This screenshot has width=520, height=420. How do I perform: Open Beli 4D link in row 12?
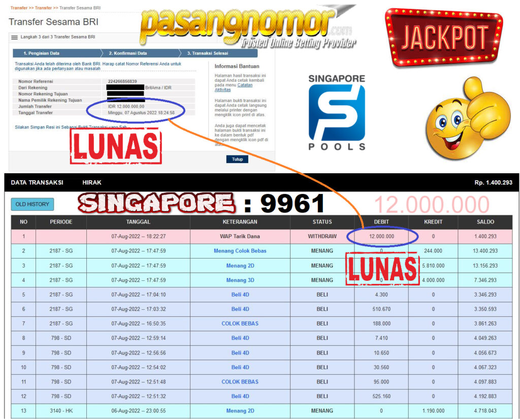pos(240,396)
